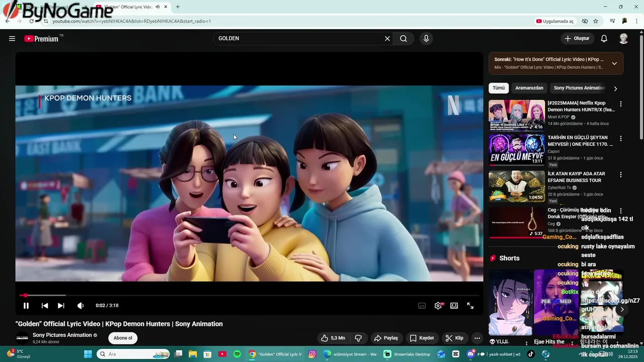644x362 pixels.
Task: Open the Ceg - Çürümüş video thumbnail
Action: [517, 222]
